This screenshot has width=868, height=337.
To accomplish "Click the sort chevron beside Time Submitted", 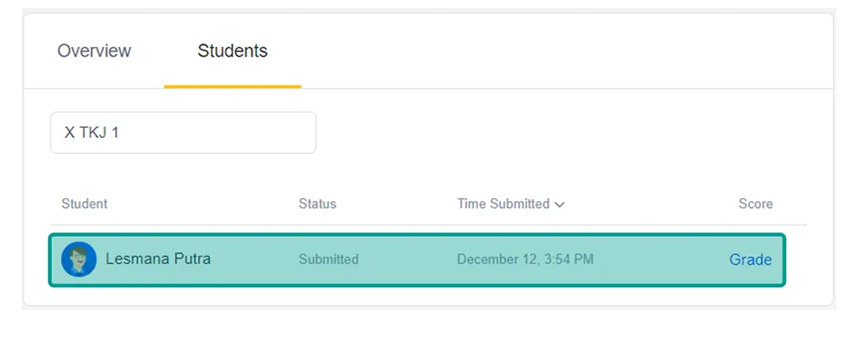I will [x=560, y=205].
